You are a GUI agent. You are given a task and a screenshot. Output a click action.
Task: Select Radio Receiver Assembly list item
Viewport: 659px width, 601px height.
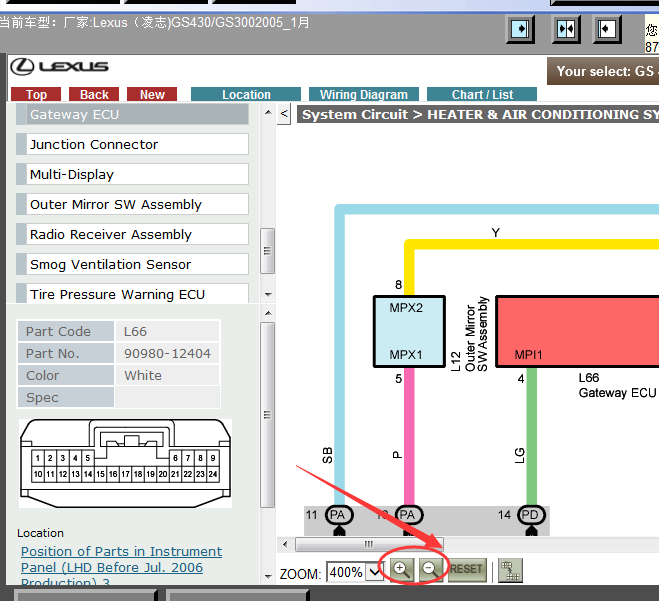click(132, 234)
